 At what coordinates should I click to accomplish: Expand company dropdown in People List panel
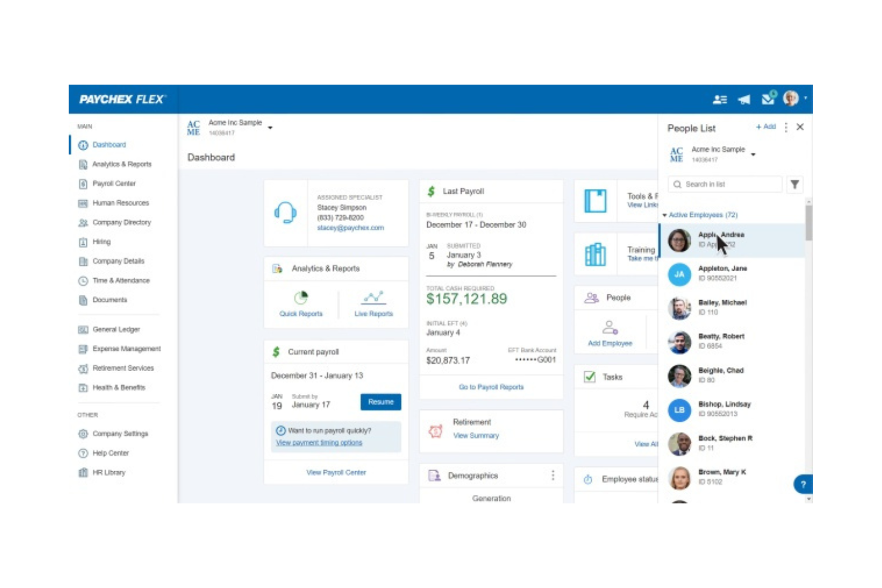click(753, 155)
